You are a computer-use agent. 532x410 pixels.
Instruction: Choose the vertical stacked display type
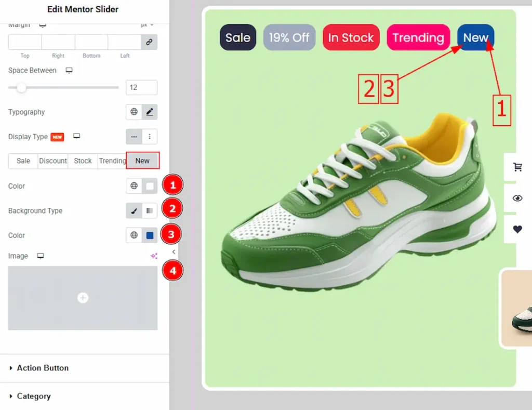tap(150, 137)
